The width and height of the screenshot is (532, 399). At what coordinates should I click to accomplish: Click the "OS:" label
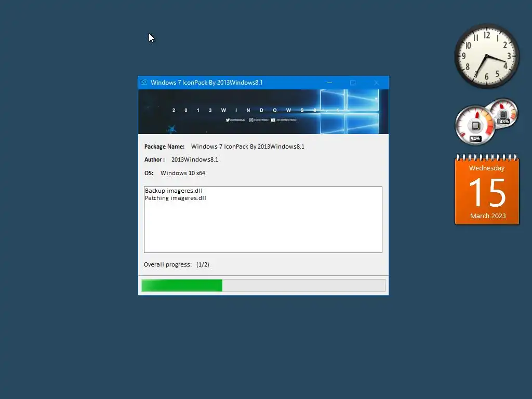149,173
